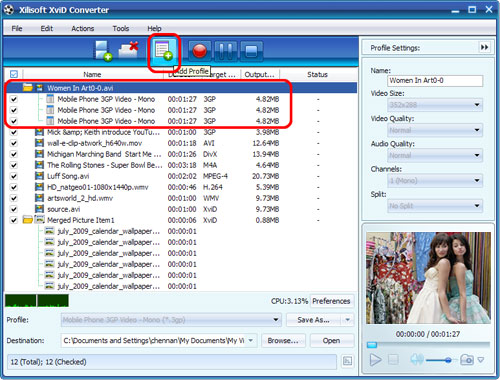Image resolution: width=500 pixels, height=380 pixels.
Task: Click the video icon of Luff Song.avi
Action: pos(39,176)
